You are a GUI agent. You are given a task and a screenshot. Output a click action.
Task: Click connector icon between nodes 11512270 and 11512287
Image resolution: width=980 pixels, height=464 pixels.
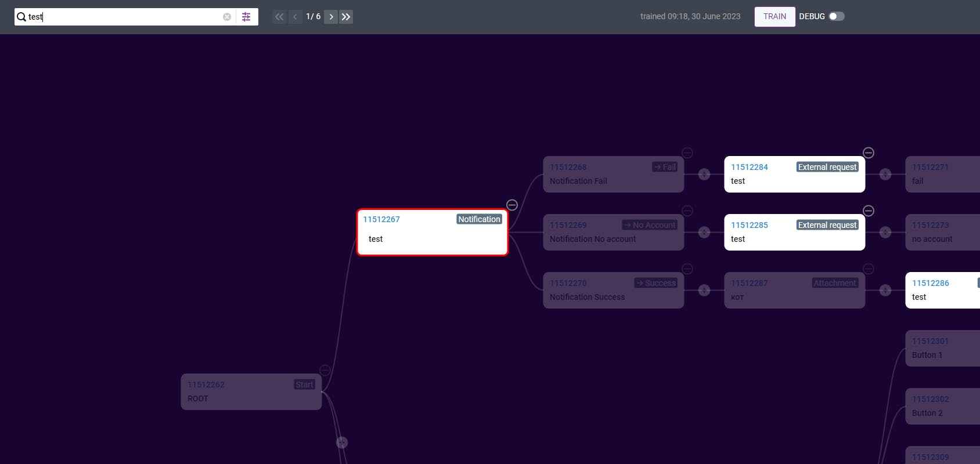(704, 290)
